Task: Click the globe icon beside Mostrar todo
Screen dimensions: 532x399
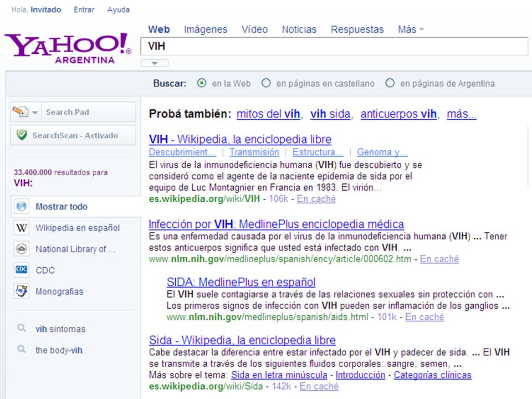Action: point(22,206)
